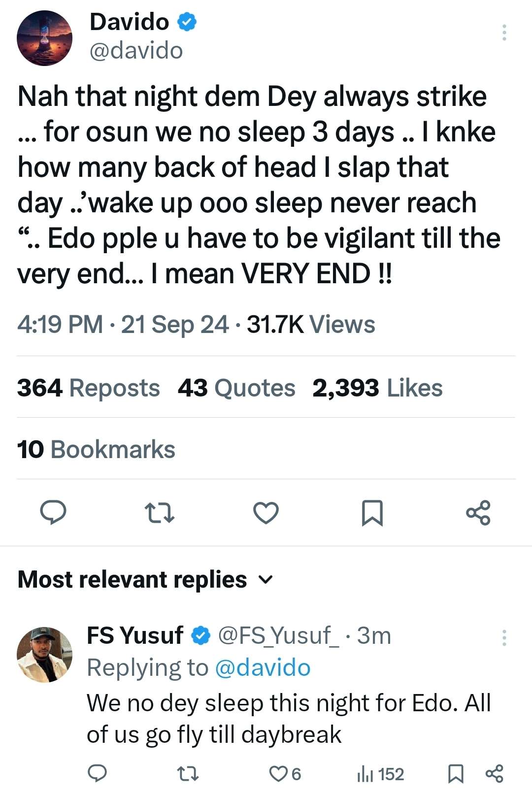Viewport: 532px width, 795px height.
Task: Like Davido's tweet with the heart icon
Action: pos(266,512)
